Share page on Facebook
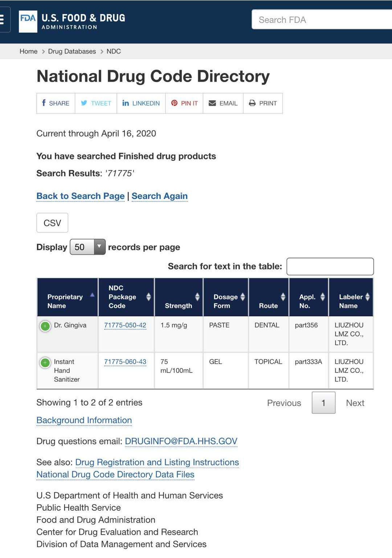Screen dimensions: 392x558 point(56,103)
